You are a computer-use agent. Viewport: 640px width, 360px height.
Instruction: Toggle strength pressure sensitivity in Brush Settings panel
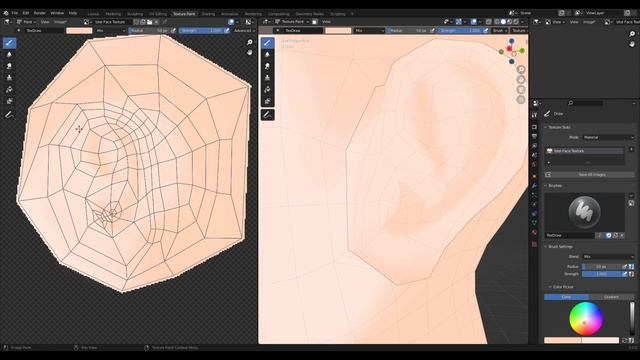click(624, 274)
